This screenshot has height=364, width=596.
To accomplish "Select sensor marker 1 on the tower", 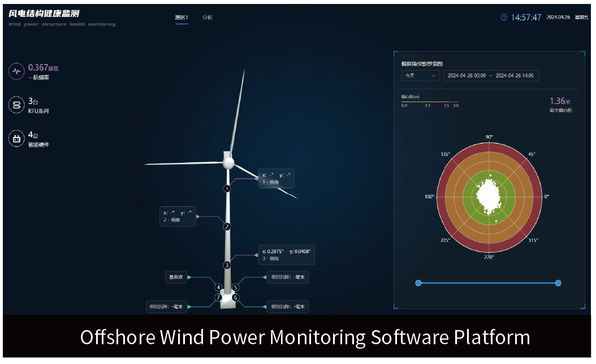I will pyautogui.click(x=227, y=188).
